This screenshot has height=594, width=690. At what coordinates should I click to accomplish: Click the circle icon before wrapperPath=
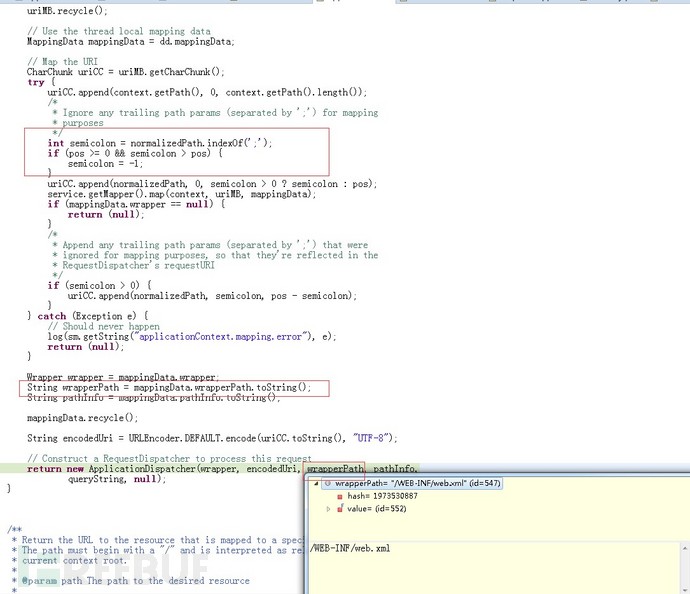click(x=328, y=483)
